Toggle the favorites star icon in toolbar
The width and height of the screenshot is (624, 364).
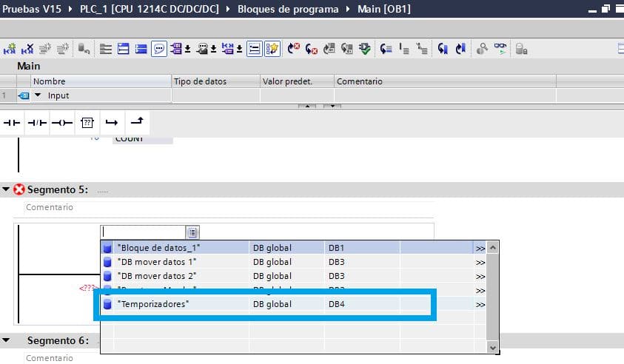(272, 49)
